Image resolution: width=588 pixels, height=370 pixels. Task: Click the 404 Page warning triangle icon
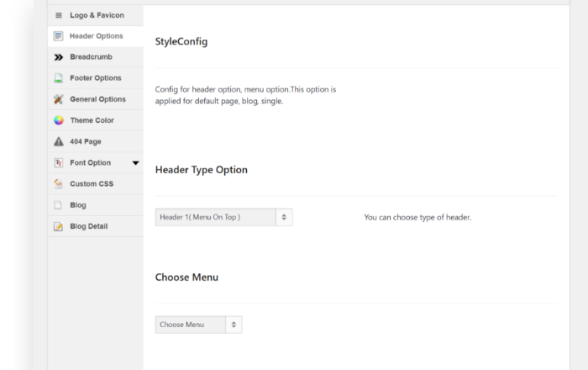coord(59,141)
